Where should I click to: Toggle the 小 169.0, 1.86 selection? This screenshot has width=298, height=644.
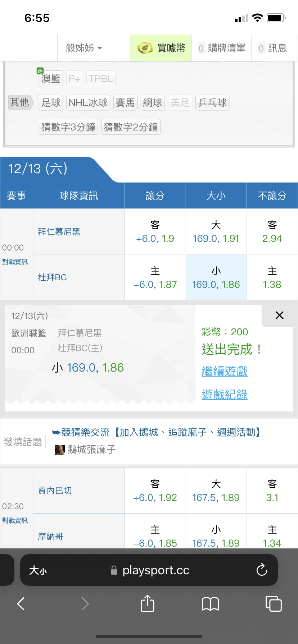tap(216, 277)
